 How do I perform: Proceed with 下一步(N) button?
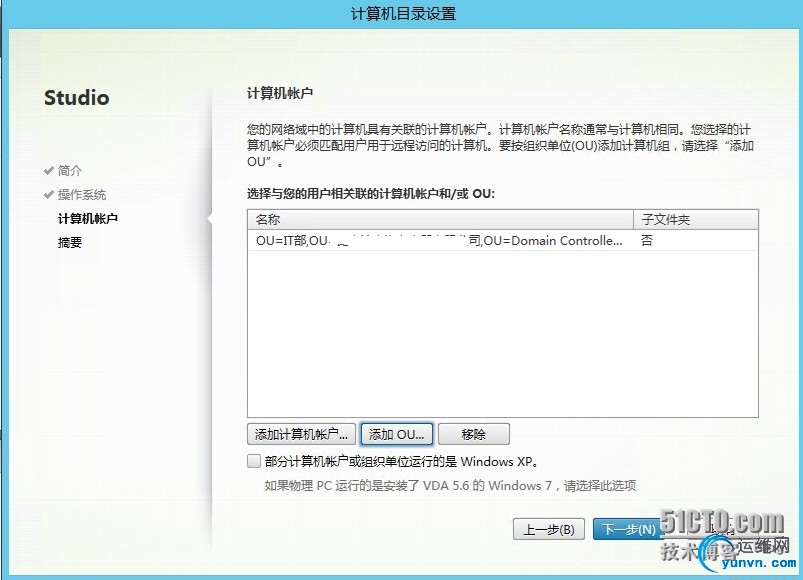point(628,529)
